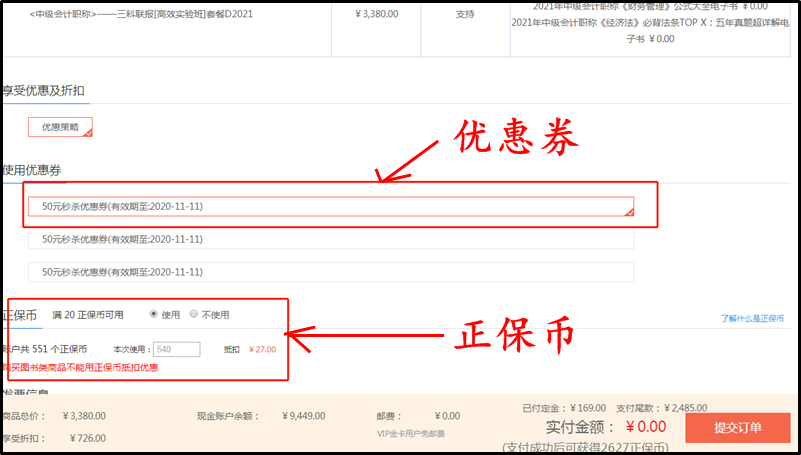
Task: Click the 实付金额 ¥0.00 value
Action: click(646, 426)
